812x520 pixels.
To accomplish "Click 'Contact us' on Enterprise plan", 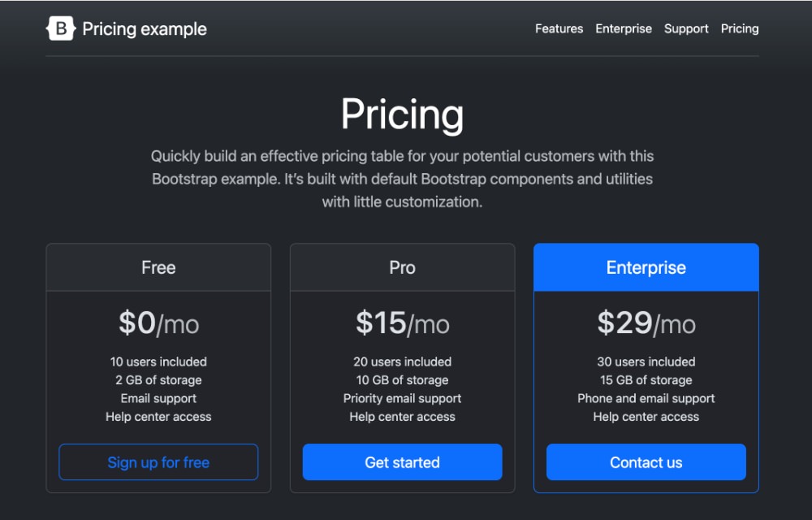I will click(x=646, y=461).
